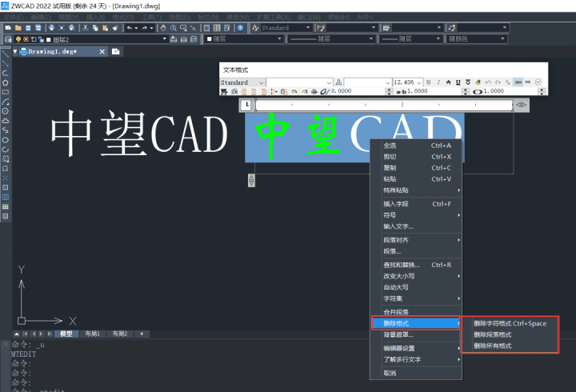The image size is (576, 392).
Task: Choose 删除所有格式 from submenu
Action: pyautogui.click(x=510, y=346)
